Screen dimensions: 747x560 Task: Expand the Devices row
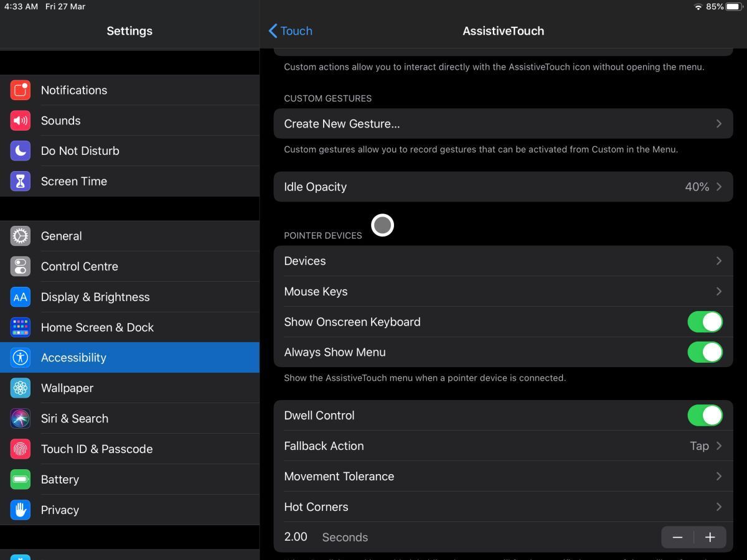(503, 261)
